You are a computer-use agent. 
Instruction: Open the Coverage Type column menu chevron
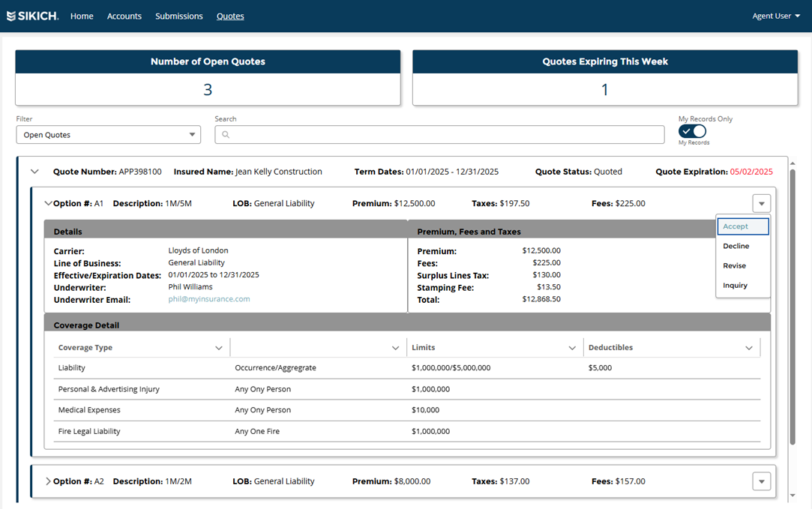pyautogui.click(x=219, y=348)
